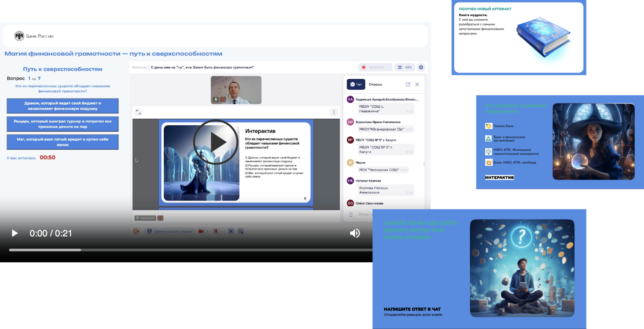Click the Банк России logo
The image size is (644, 329).
pyautogui.click(x=34, y=36)
